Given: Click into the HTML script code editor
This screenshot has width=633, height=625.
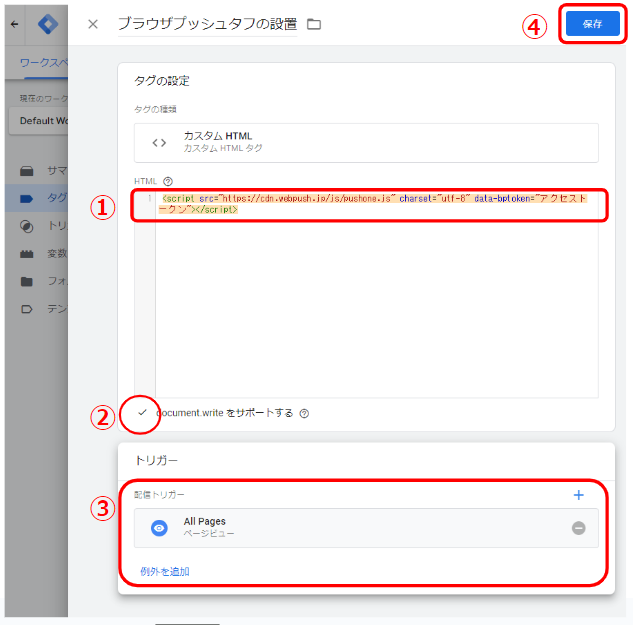Looking at the screenshot, I should (376, 295).
